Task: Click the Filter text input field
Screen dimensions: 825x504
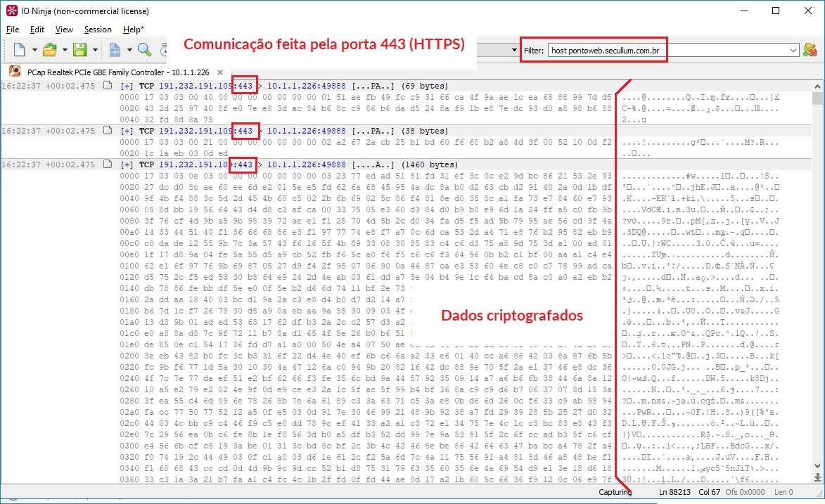Action: click(668, 51)
